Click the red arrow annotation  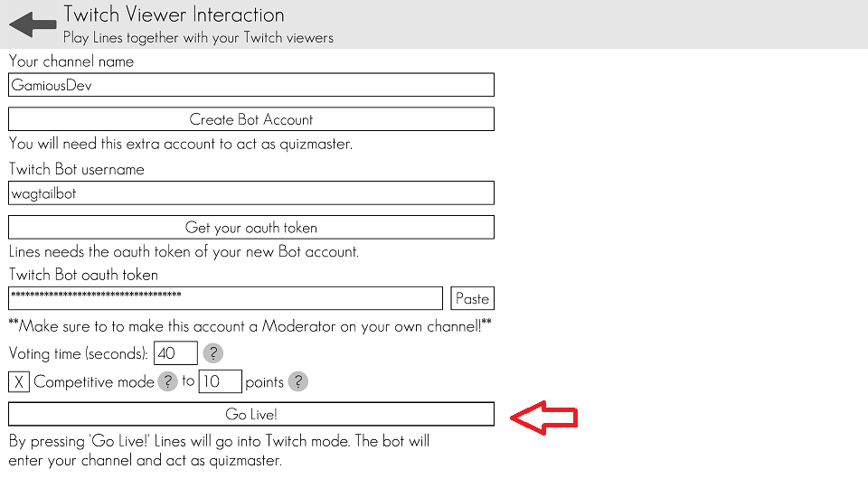(x=544, y=418)
